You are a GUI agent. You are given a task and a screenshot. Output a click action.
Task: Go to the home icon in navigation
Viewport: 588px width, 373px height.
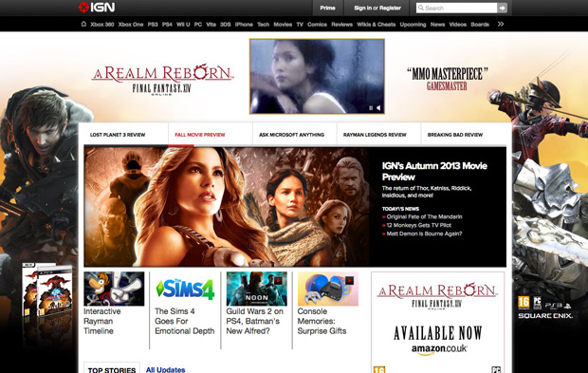click(83, 24)
